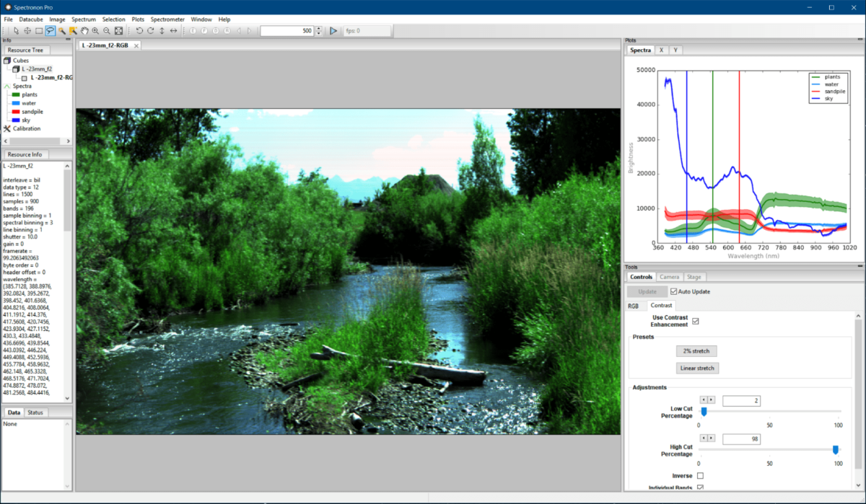The image size is (866, 504).
Task: Flip the image vertically
Action: (x=162, y=31)
